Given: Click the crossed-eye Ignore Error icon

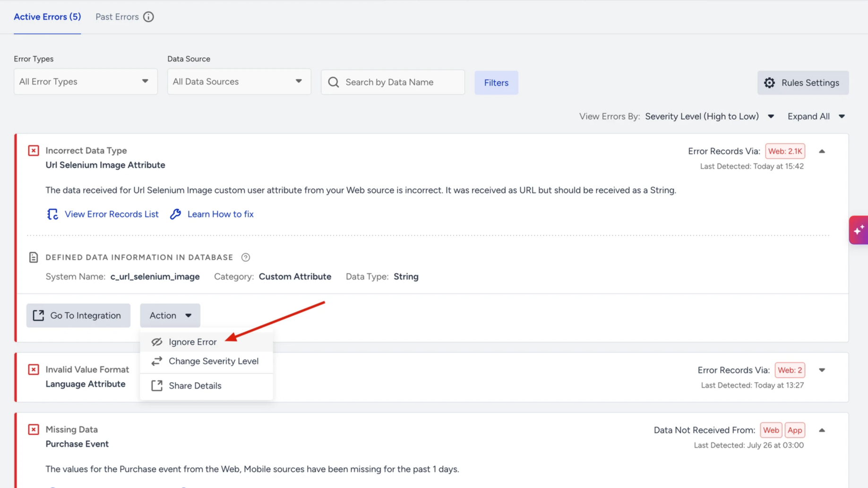Looking at the screenshot, I should pos(157,342).
